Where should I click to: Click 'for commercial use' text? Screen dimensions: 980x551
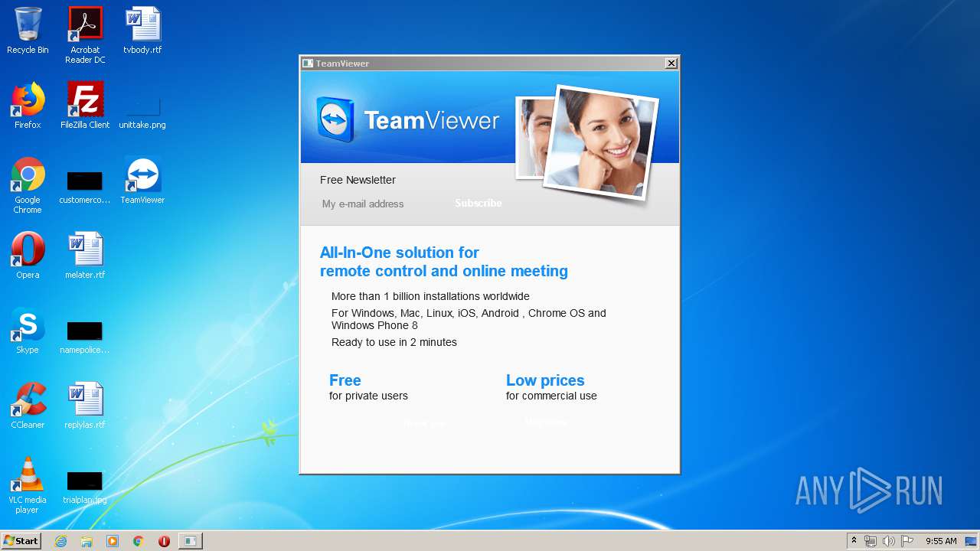(551, 396)
